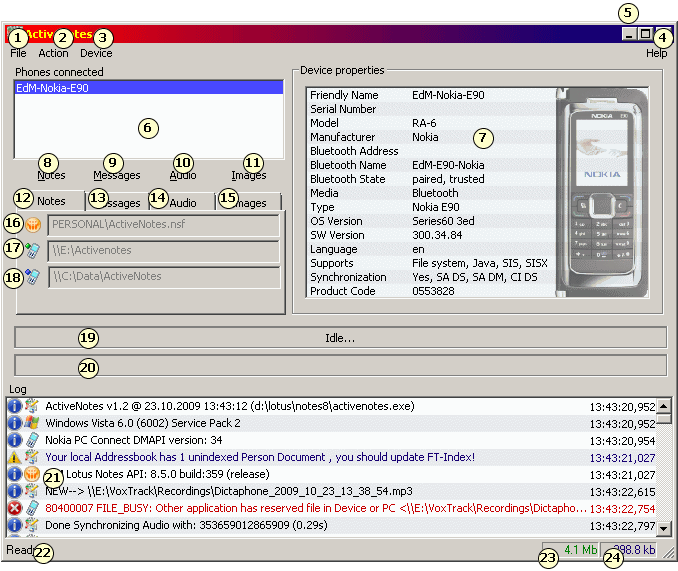Click the \\E:\Activenotes path field

click(163, 251)
